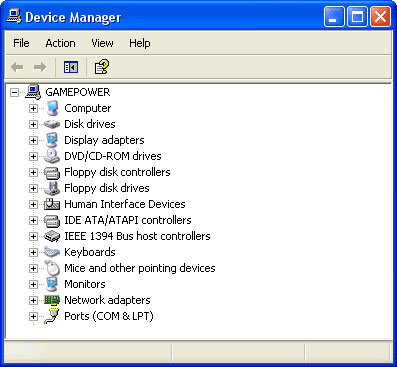Expand the Keyboards node
The width and height of the screenshot is (397, 367).
33,252
